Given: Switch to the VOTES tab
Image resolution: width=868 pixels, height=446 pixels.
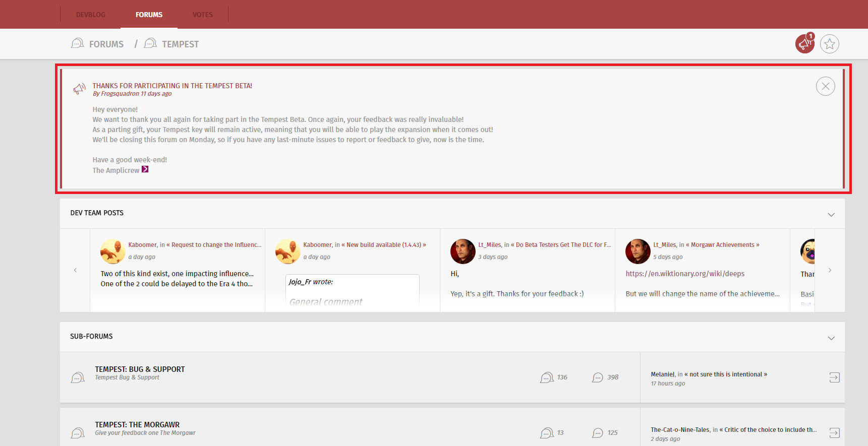Looking at the screenshot, I should [x=202, y=15].
